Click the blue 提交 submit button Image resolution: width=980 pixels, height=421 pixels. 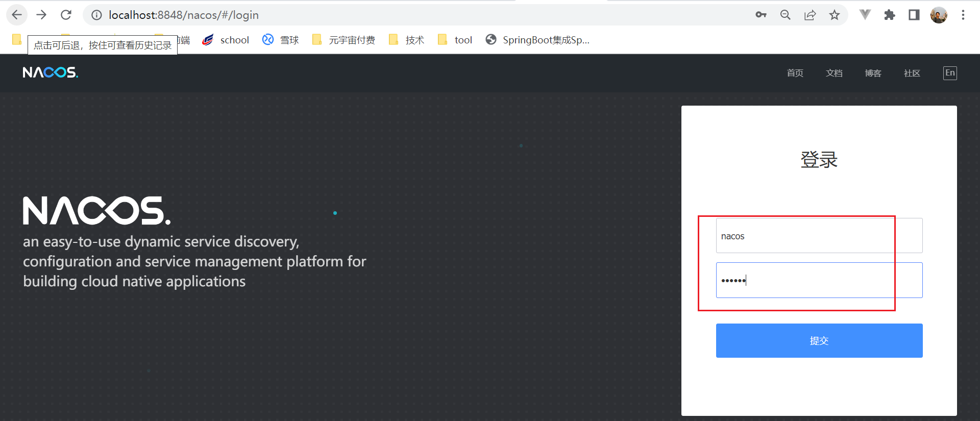(x=819, y=340)
